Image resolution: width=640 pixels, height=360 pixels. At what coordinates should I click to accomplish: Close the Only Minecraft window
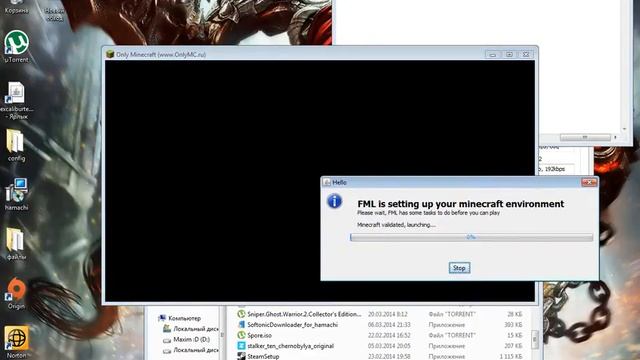point(526,54)
